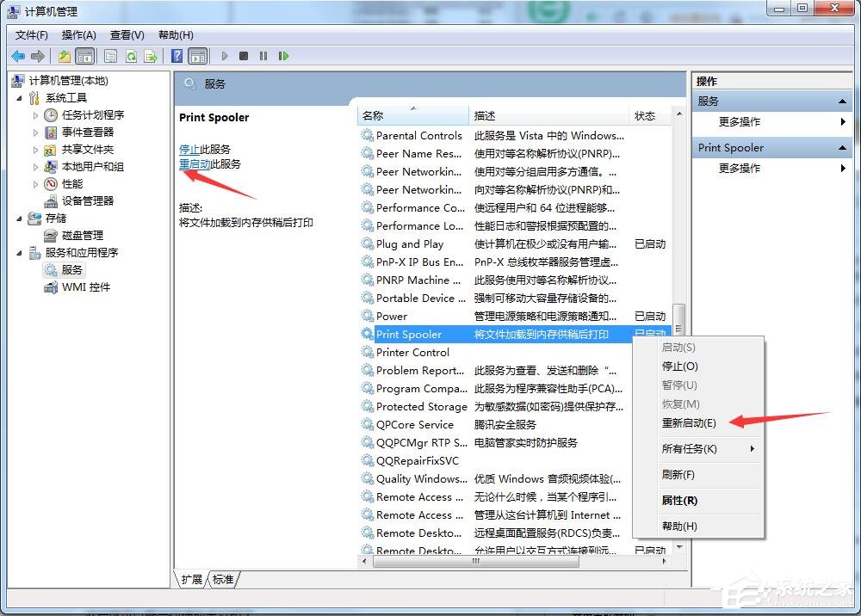
Task: Sort services by 状态 column header
Action: click(648, 116)
